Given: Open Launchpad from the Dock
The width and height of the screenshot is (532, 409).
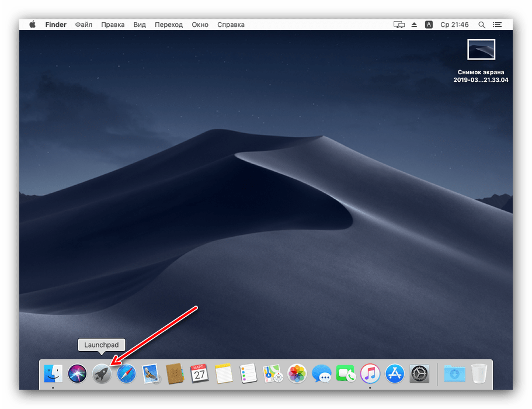Looking at the screenshot, I should click(x=101, y=374).
